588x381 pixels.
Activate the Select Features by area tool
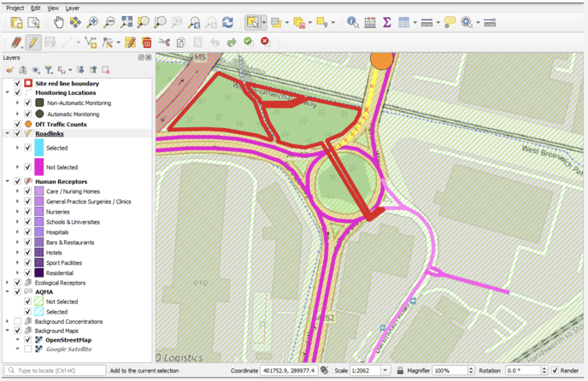pyautogui.click(x=252, y=22)
